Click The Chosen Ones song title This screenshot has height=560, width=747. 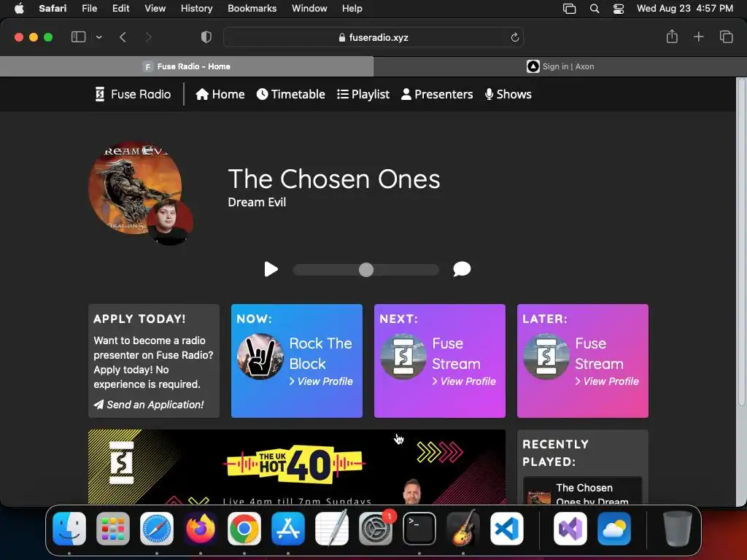coord(334,179)
